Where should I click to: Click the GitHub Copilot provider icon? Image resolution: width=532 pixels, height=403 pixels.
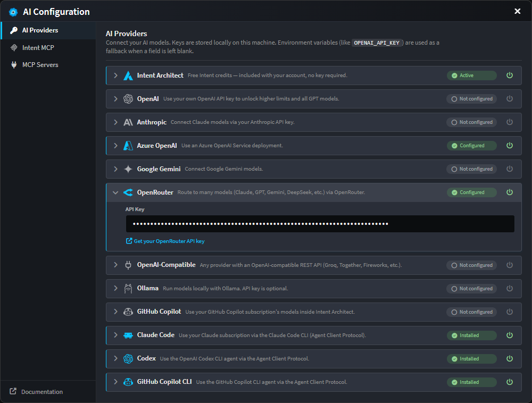point(128,312)
